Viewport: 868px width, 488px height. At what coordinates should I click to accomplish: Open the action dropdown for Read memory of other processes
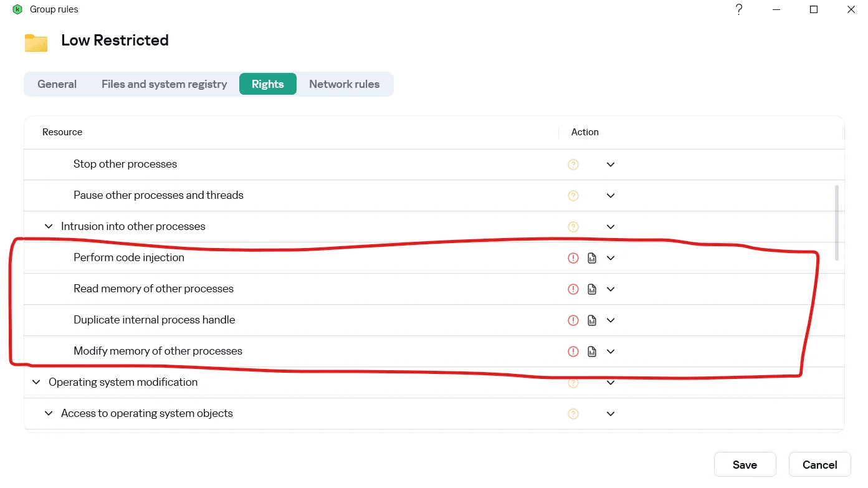[611, 289]
